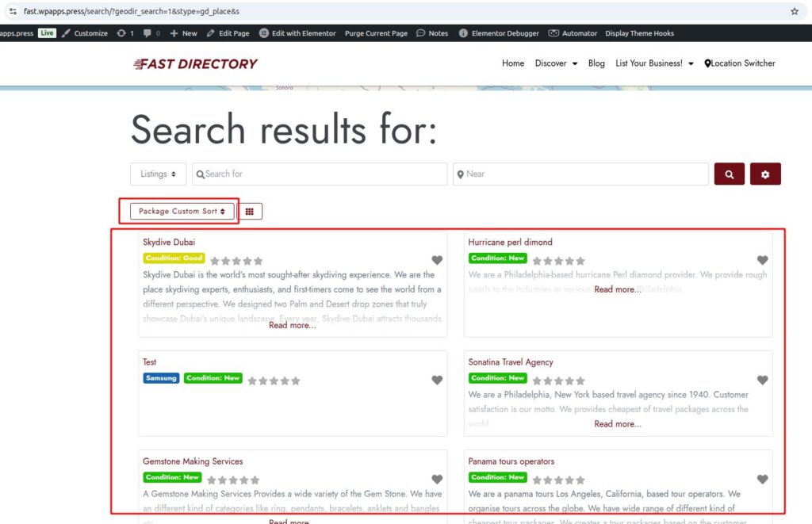Go to the Blog page
The height and width of the screenshot is (524, 812).
point(596,63)
